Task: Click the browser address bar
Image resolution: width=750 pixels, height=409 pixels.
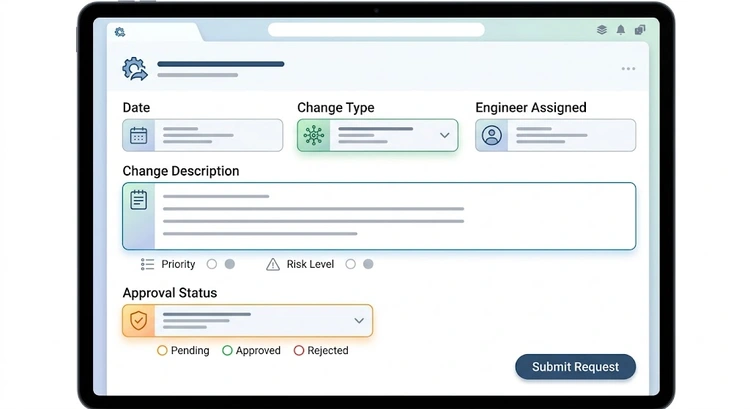Action: click(x=376, y=30)
